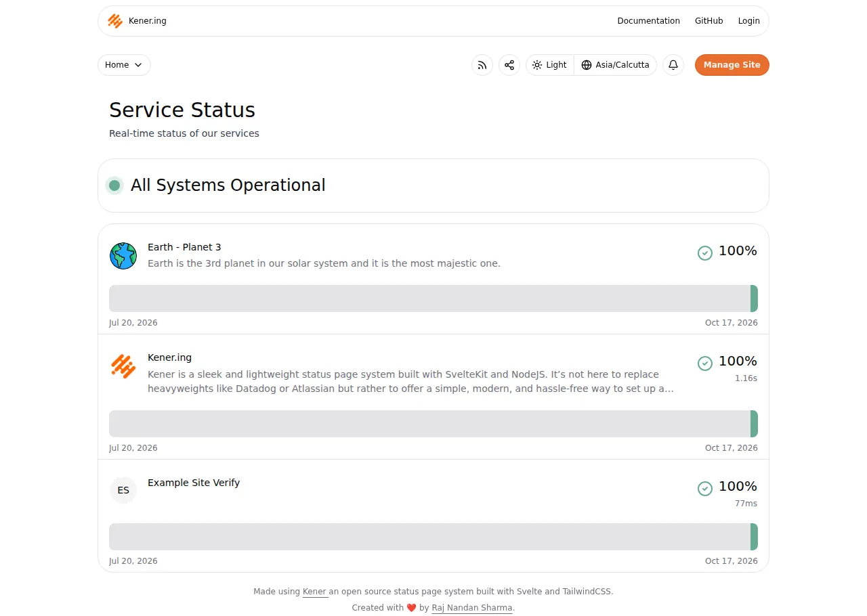Click check icon beside Example Site Verify's 100%

point(705,488)
